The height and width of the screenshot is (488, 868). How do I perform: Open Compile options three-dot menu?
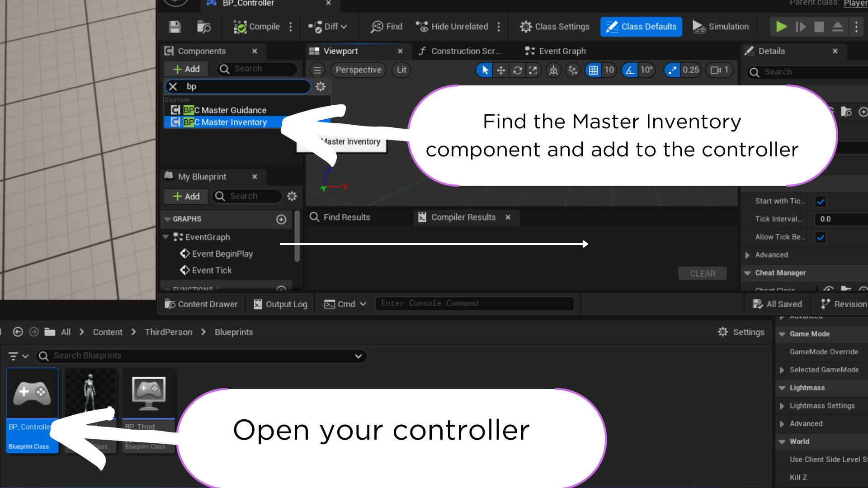click(291, 27)
